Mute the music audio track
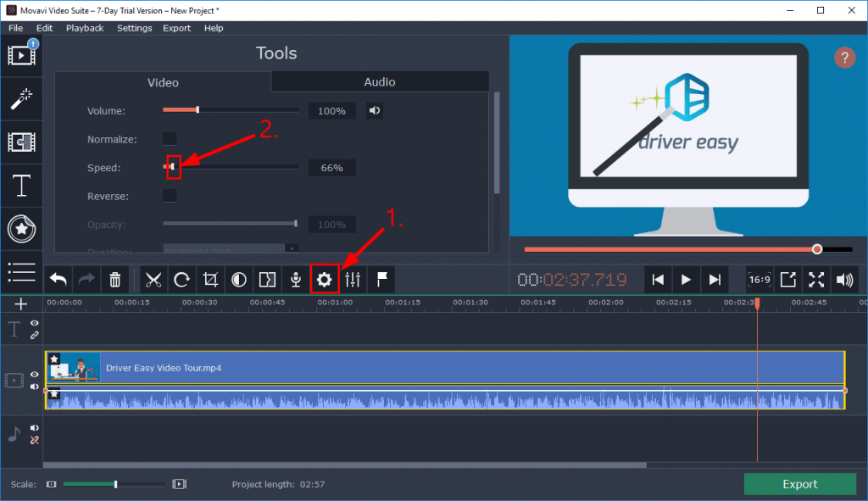This screenshot has height=501, width=868. (x=34, y=428)
